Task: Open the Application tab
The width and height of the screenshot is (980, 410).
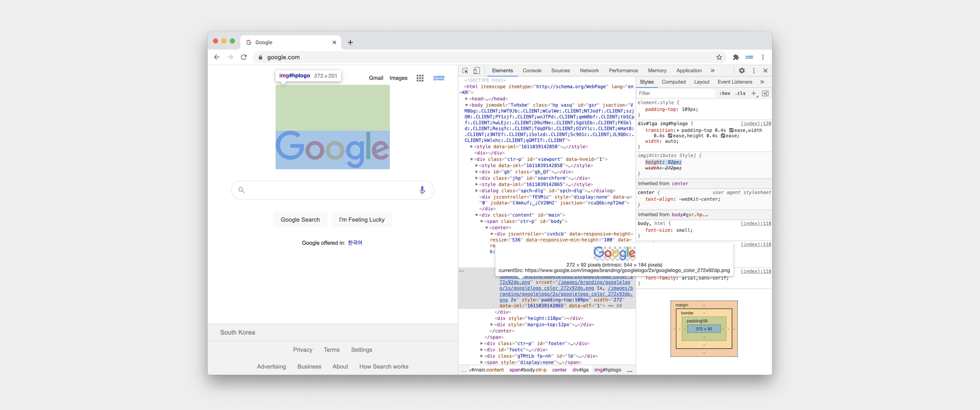Action: pos(689,71)
